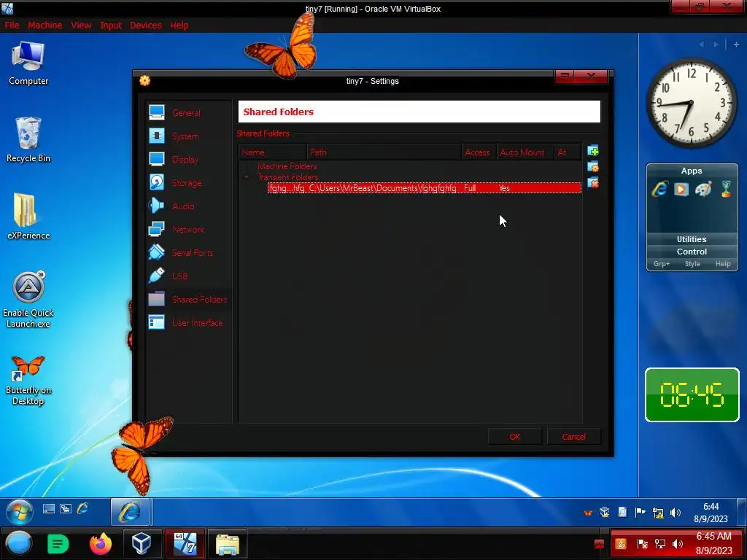Click the edit shared folder icon

[x=593, y=167]
